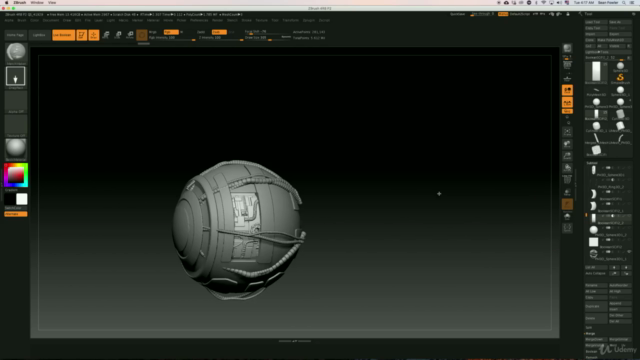This screenshot has height=360, width=640.
Task: Select the Move transform icon
Action: [x=106, y=35]
